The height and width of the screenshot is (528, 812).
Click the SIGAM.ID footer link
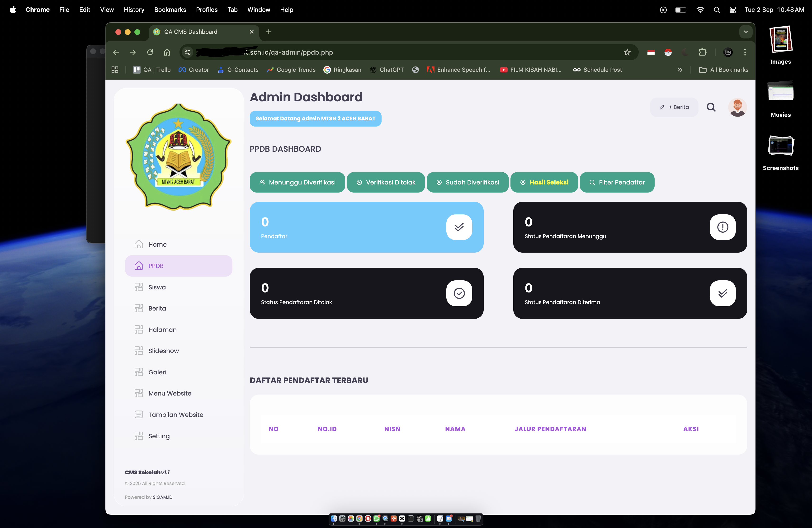click(x=162, y=497)
